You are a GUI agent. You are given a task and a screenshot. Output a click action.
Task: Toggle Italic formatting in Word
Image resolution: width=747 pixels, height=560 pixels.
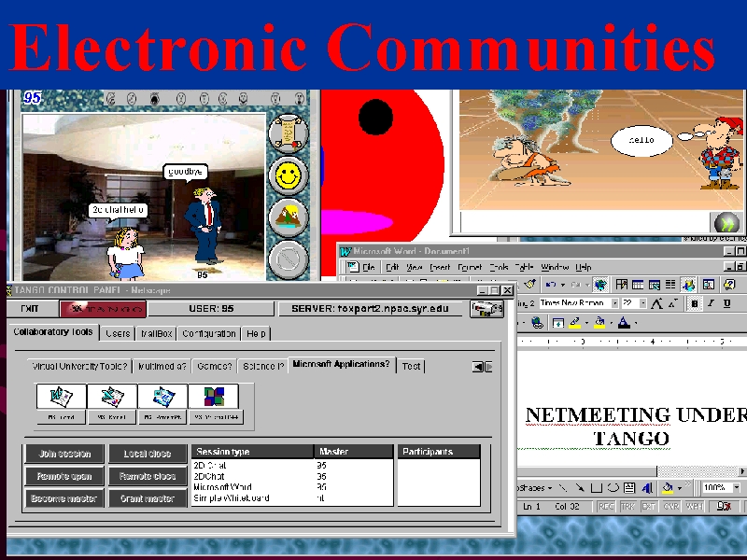(x=712, y=303)
